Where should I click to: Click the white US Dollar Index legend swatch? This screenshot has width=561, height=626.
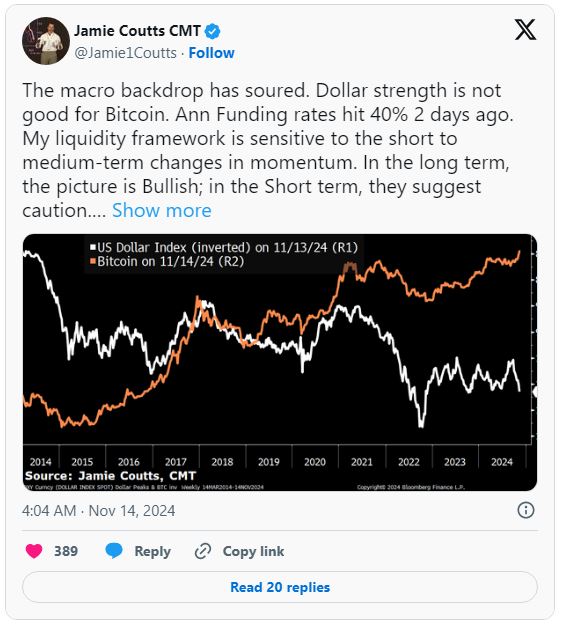pyautogui.click(x=93, y=248)
